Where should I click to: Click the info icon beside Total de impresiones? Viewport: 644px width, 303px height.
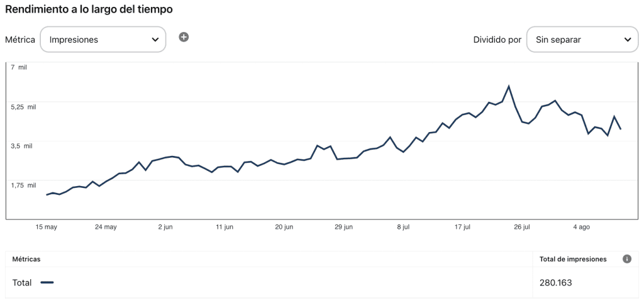pyautogui.click(x=626, y=259)
